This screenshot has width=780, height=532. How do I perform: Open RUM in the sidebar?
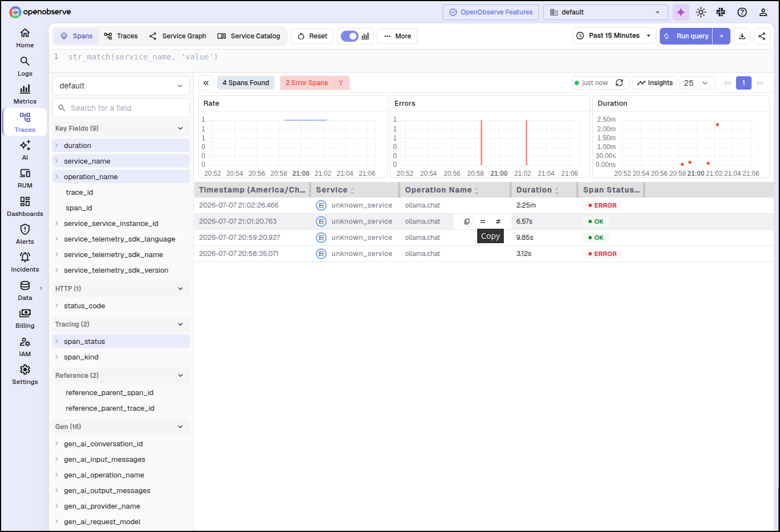pyautogui.click(x=24, y=178)
